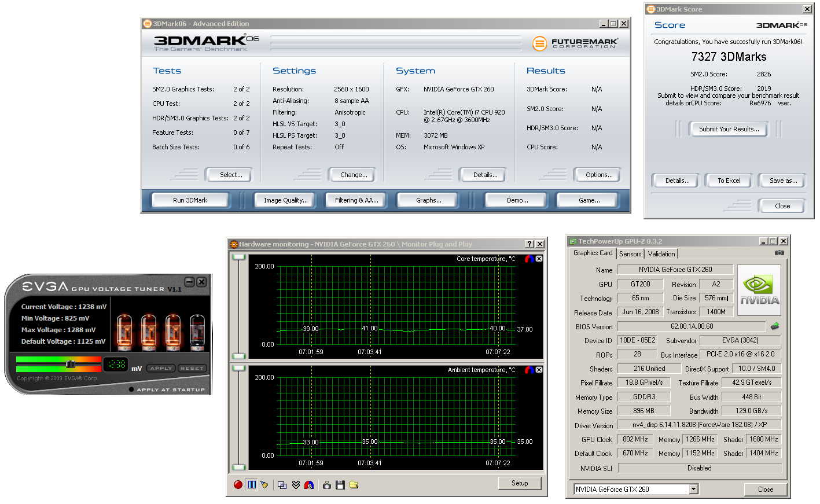Viewport: 820px width, 504px height.
Task: Click Details... in the 3DMark Score window
Action: coord(676,181)
